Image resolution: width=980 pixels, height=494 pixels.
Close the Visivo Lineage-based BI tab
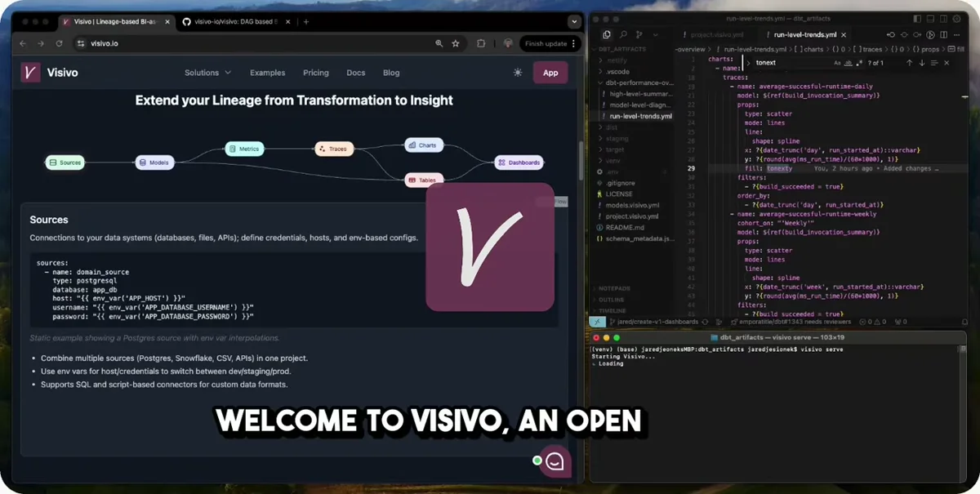166,22
